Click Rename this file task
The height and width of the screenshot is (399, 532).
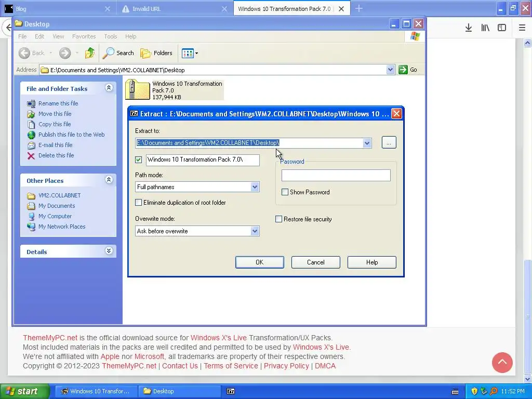(x=58, y=103)
